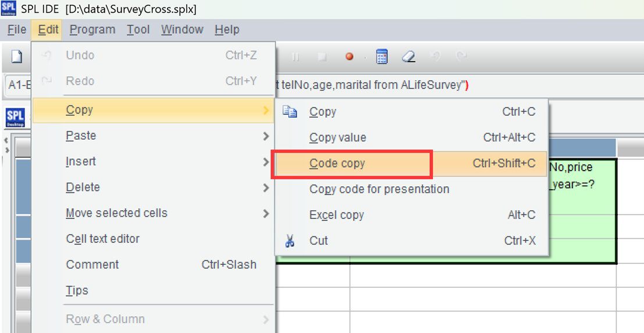644x333 pixels.
Task: Open the Program menu
Action: tap(92, 30)
